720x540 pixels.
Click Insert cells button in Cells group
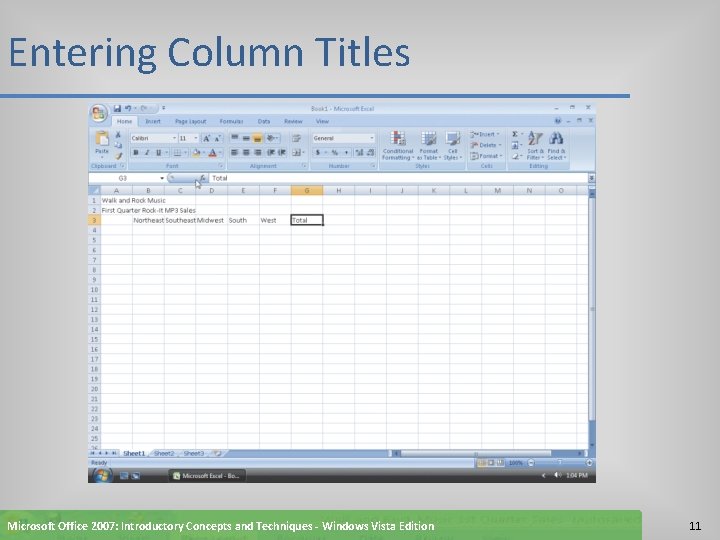pyautogui.click(x=485, y=134)
